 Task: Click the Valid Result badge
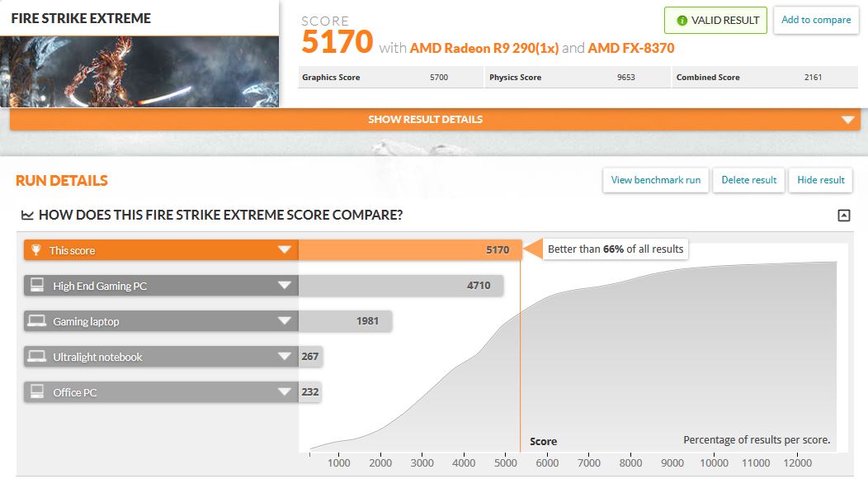click(715, 21)
